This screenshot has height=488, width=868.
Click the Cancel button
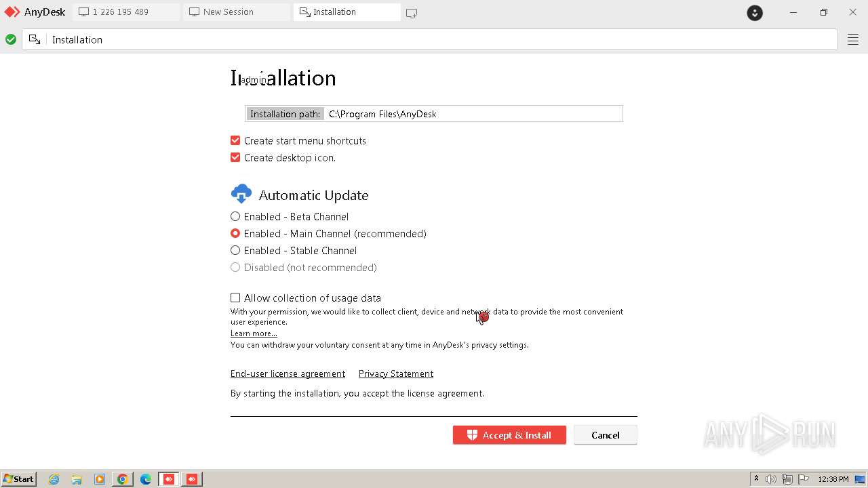(x=605, y=435)
